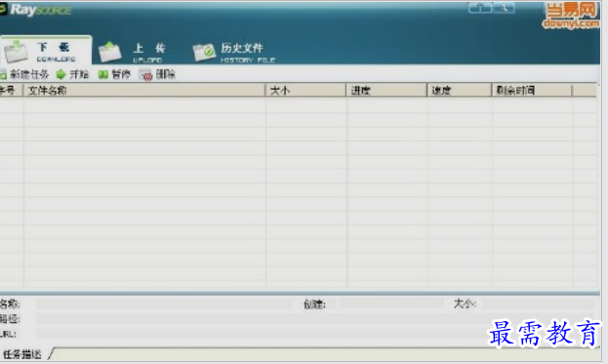608x364 pixels.
Task: Sort by 文件名称 column header
Action: (144, 91)
